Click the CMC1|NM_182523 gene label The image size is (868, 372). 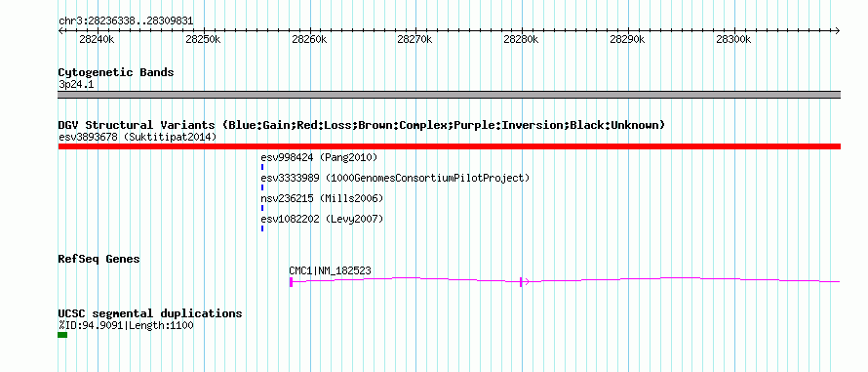tap(330, 270)
